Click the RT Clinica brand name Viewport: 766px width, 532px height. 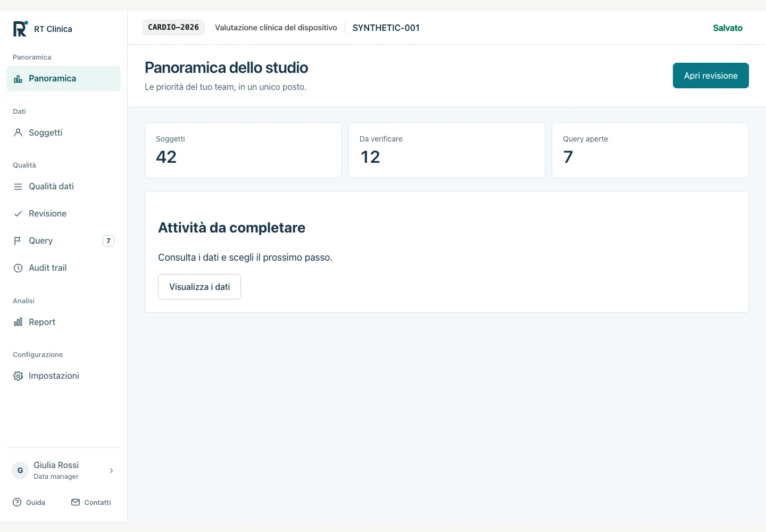(53, 29)
